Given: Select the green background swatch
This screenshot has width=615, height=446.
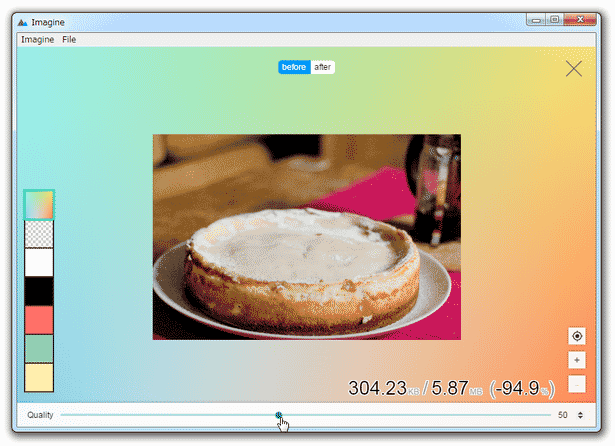Looking at the screenshot, I should pyautogui.click(x=39, y=349).
